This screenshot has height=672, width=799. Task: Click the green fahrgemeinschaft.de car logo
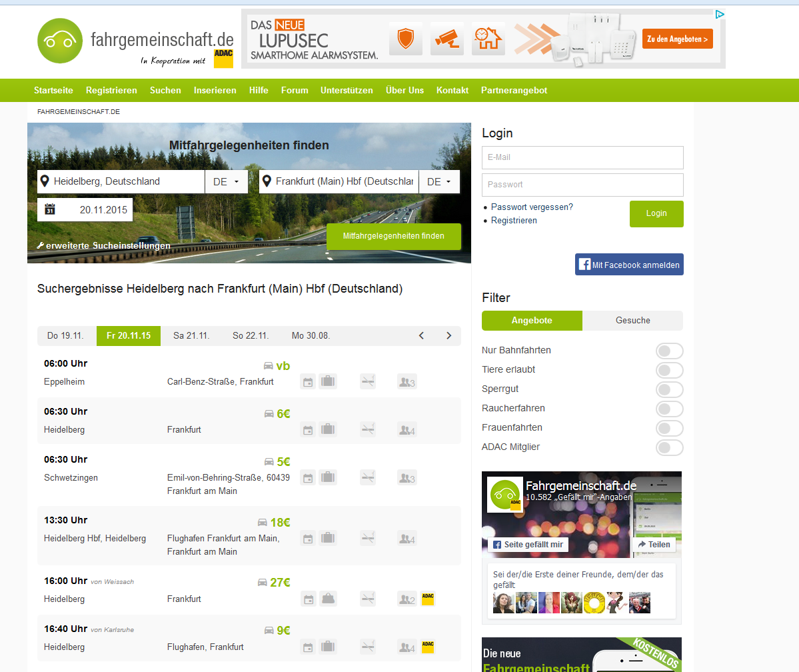[59, 41]
